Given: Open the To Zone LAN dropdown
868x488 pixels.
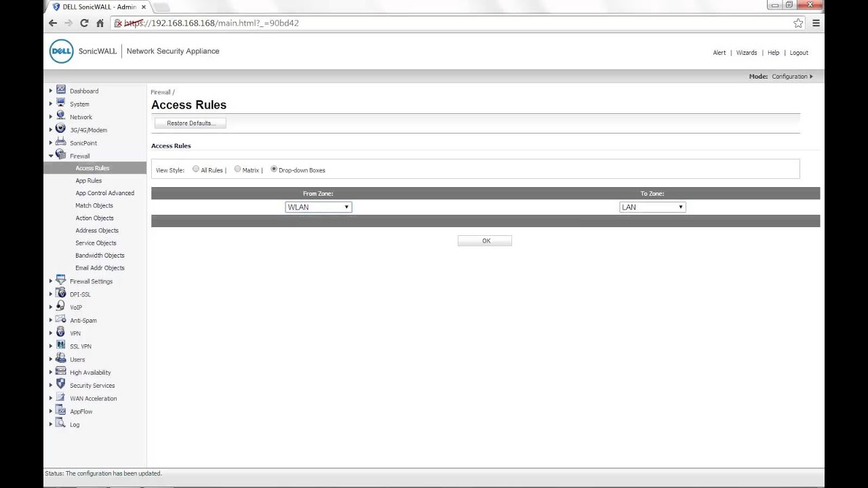Looking at the screenshot, I should (652, 207).
